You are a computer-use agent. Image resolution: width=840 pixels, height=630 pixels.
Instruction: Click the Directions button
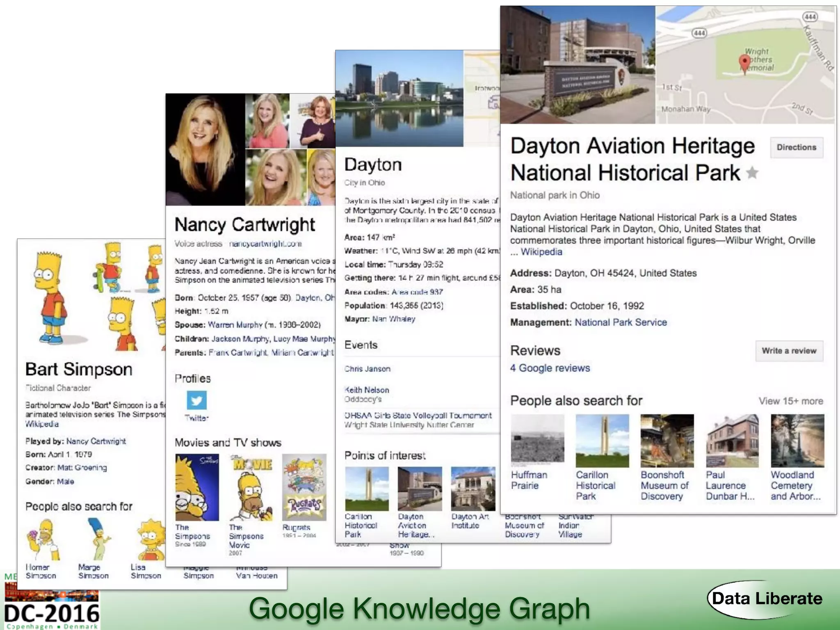point(797,147)
